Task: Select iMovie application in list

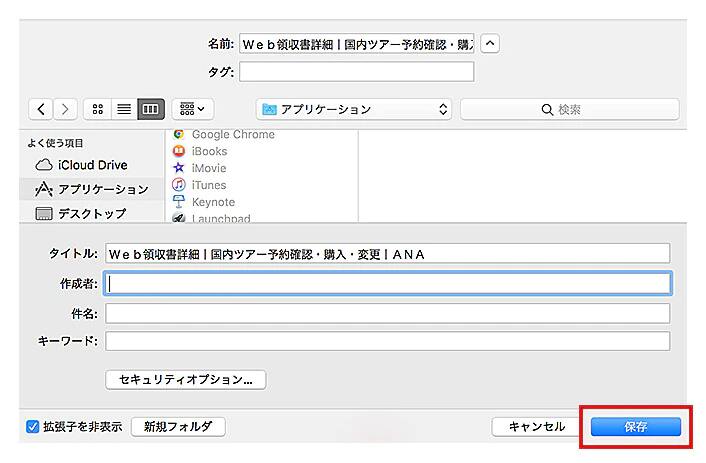Action: 209,168
